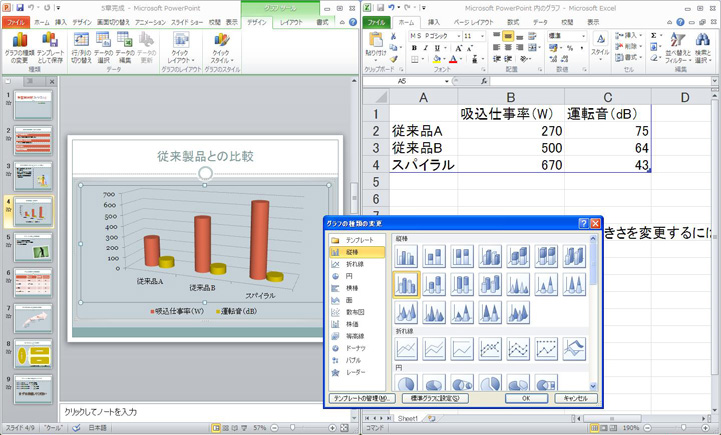Click Excel zoom slider handle
This screenshot has width=721, height=435.
683,428
